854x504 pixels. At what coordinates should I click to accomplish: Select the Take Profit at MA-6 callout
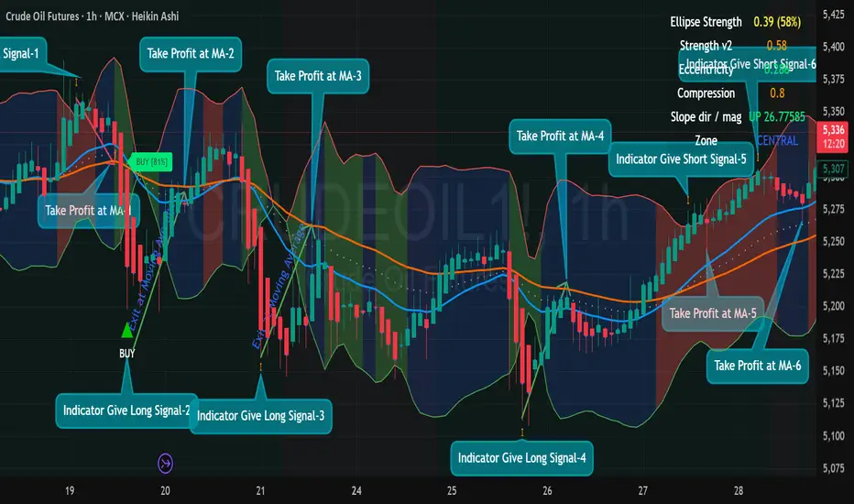pos(758,366)
